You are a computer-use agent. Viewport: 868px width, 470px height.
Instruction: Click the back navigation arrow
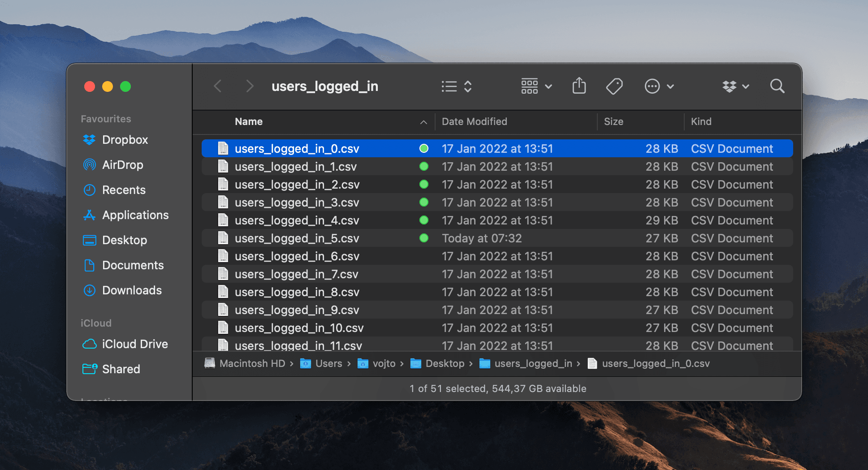coord(218,86)
